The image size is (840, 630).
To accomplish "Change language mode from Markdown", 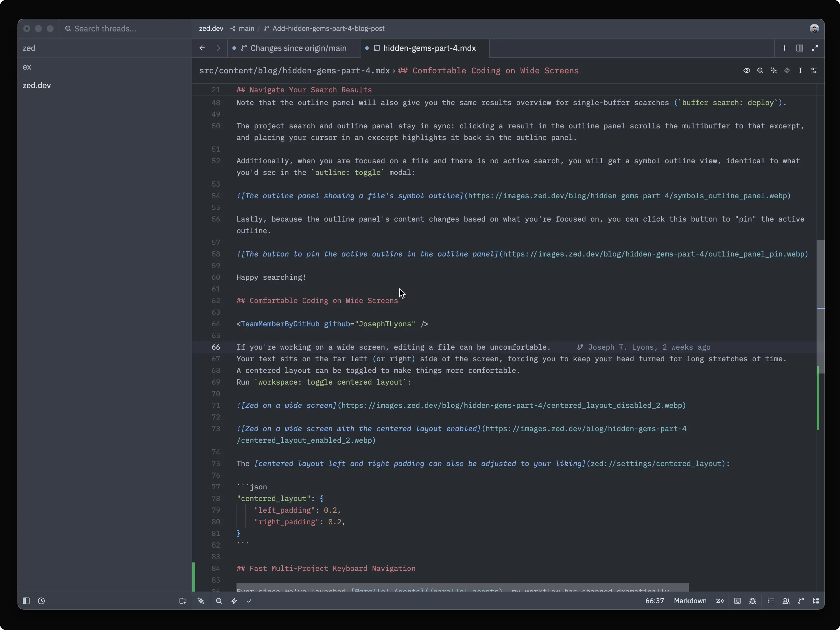I will click(x=690, y=601).
